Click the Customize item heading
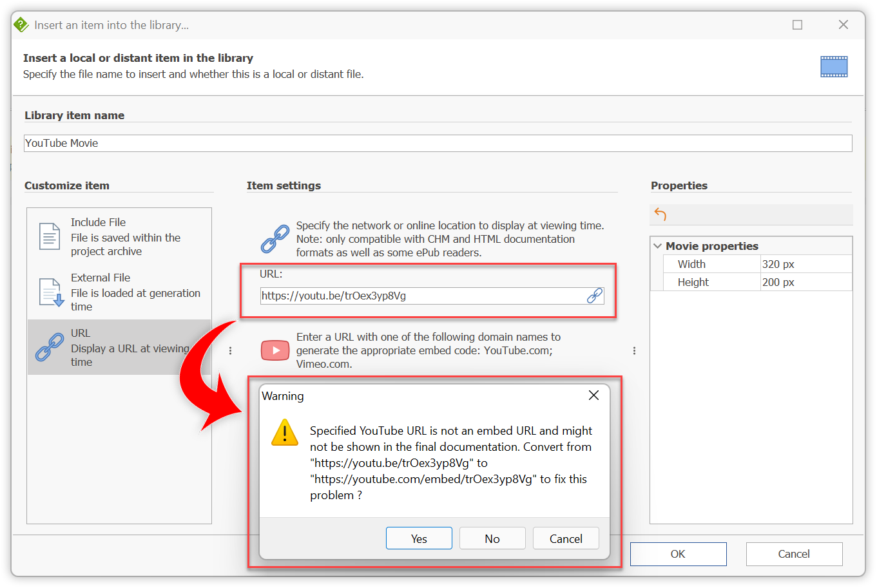The width and height of the screenshot is (877, 588). click(67, 185)
